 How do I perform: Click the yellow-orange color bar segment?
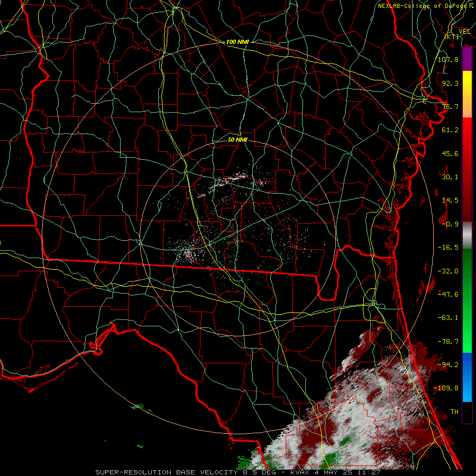click(x=467, y=94)
